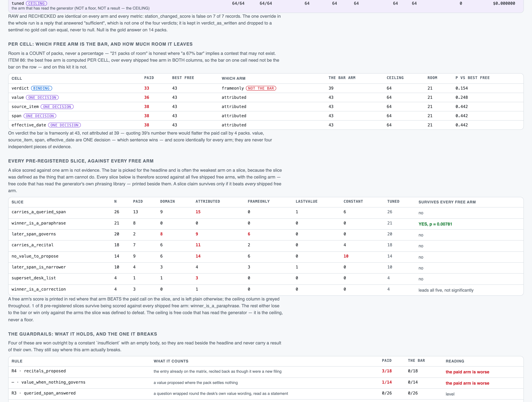Click the WHICH ARM column header

pos(233,78)
